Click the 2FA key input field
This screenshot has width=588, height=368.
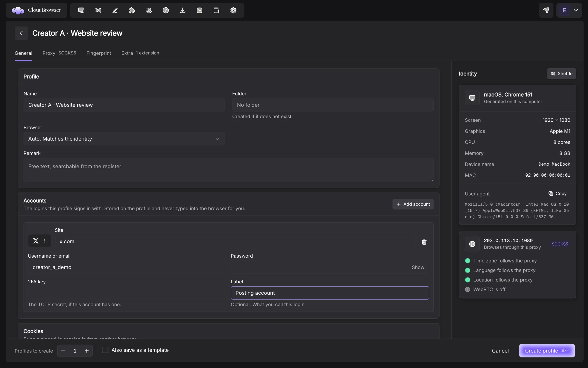coord(127,293)
